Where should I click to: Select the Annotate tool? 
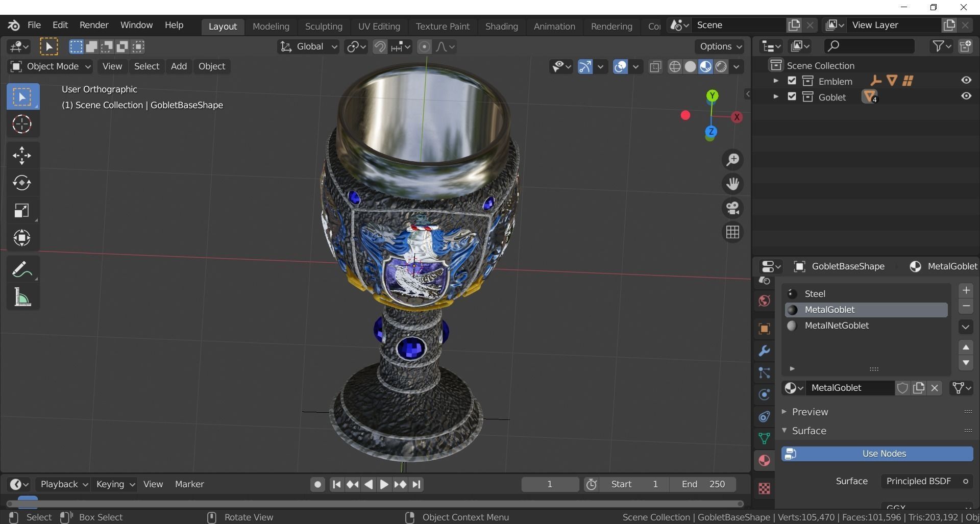[22, 269]
